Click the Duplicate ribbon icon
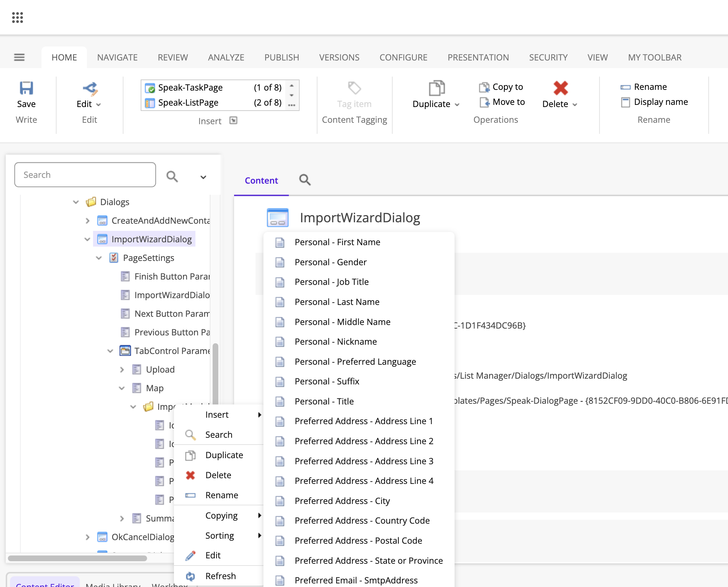 [437, 88]
